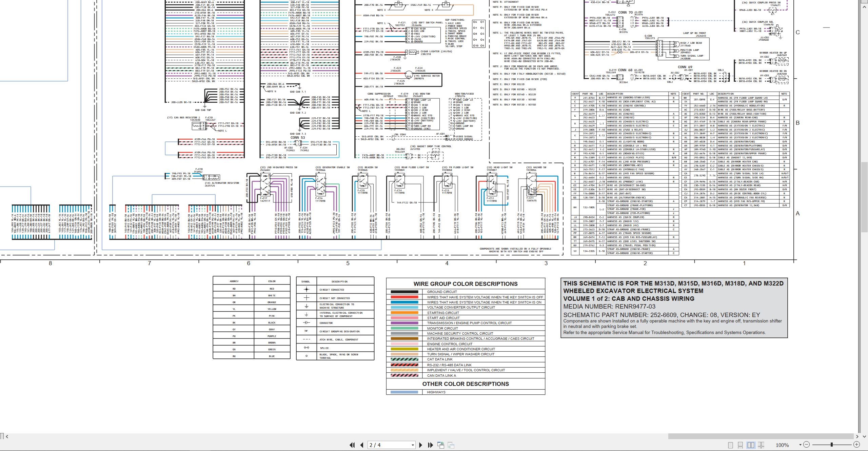Open the zoom level dropdown arrow
The image size is (868, 451).
(800, 445)
